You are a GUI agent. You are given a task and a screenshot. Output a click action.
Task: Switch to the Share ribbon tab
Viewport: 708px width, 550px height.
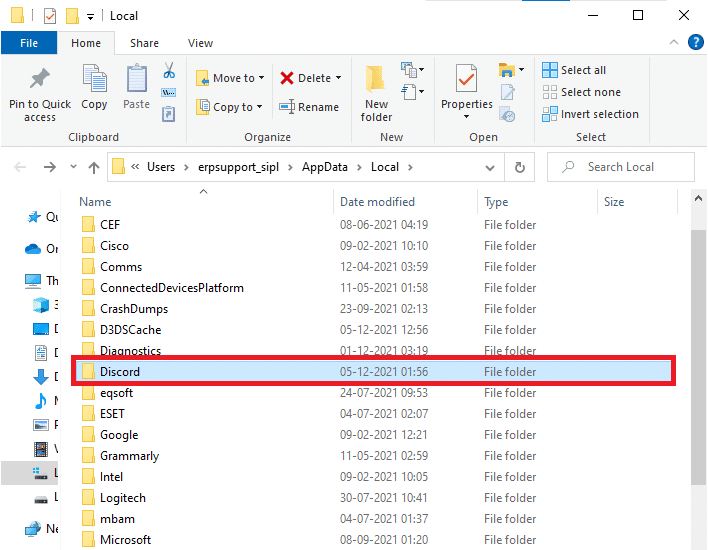point(144,43)
